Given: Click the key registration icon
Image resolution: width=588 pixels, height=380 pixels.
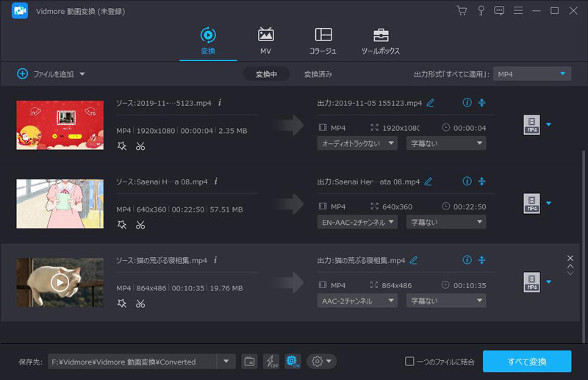Looking at the screenshot, I should (x=481, y=10).
